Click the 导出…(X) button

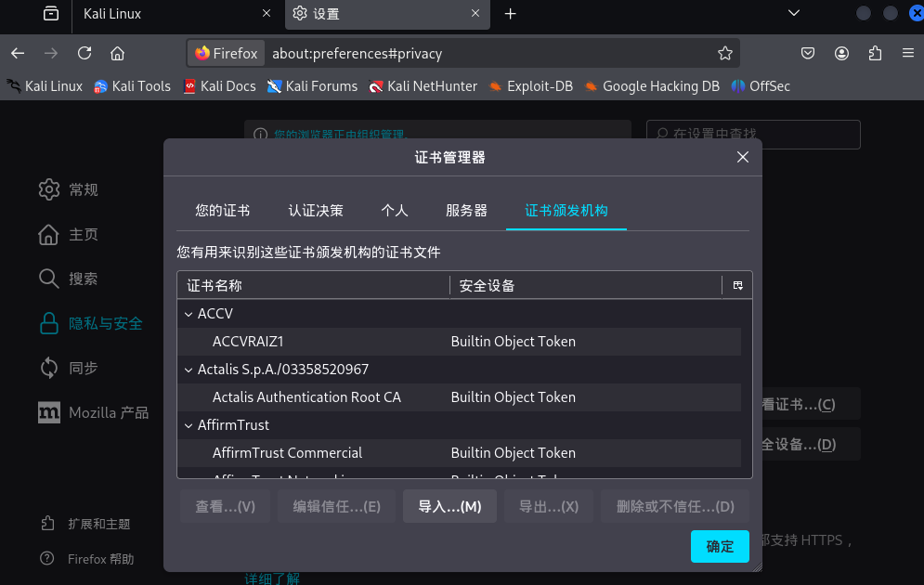pyautogui.click(x=549, y=506)
